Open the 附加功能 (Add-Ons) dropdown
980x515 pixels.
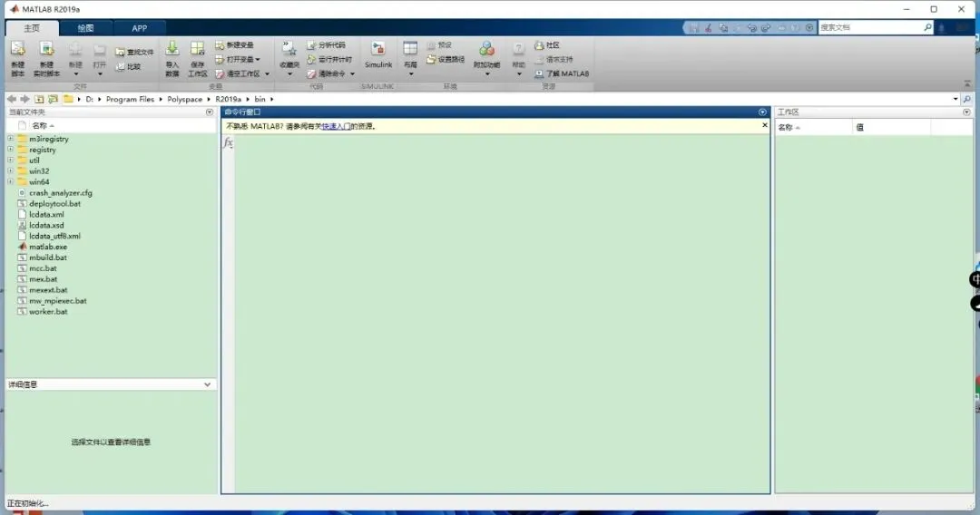tap(487, 73)
